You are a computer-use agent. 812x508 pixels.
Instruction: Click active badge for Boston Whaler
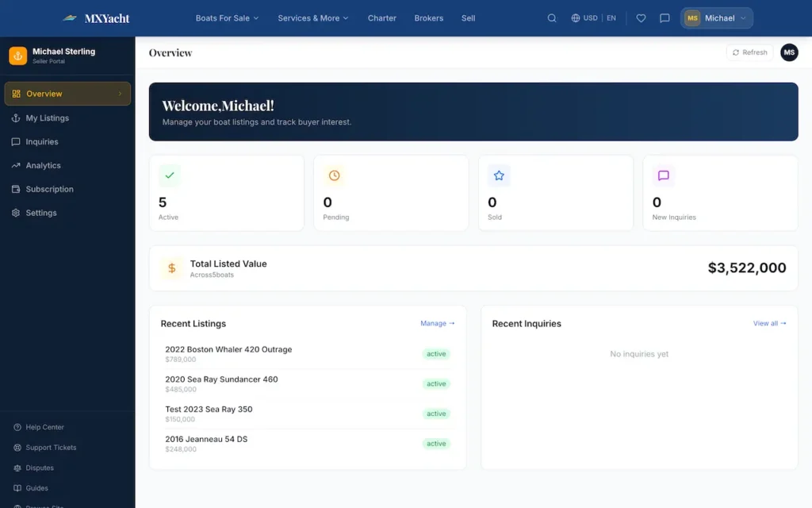[x=436, y=354]
